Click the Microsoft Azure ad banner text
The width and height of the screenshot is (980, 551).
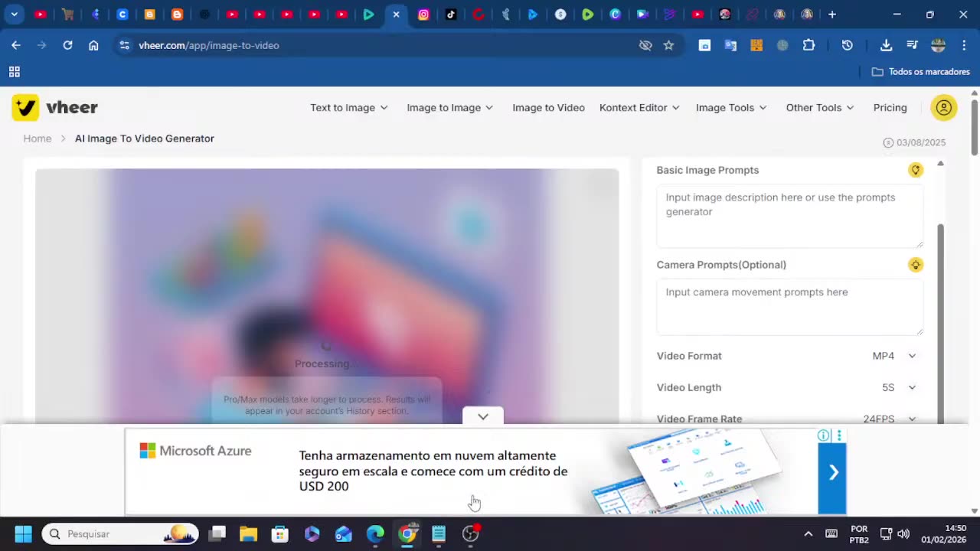pyautogui.click(x=433, y=471)
